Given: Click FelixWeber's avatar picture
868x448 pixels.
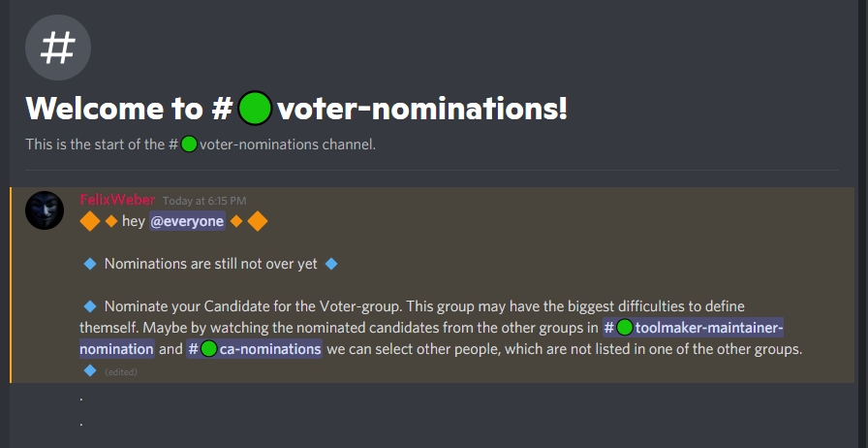Looking at the screenshot, I should click(x=45, y=209).
